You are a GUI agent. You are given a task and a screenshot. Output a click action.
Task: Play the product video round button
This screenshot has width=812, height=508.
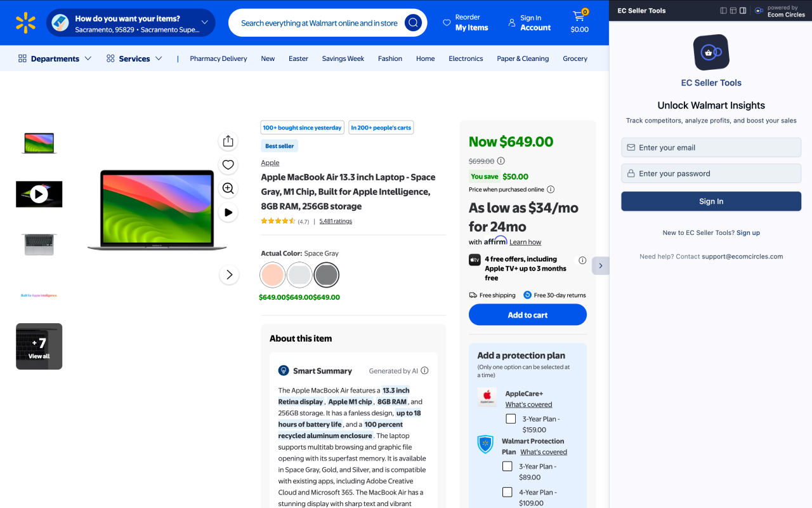(228, 212)
